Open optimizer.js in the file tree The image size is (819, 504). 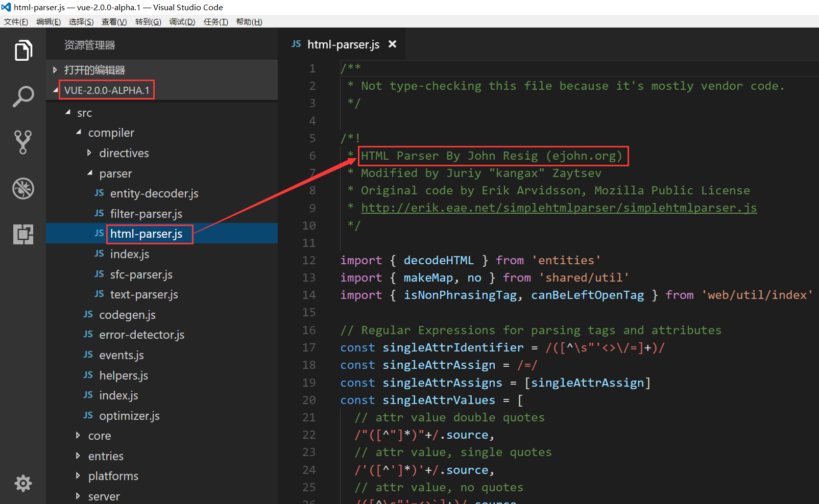click(x=129, y=416)
